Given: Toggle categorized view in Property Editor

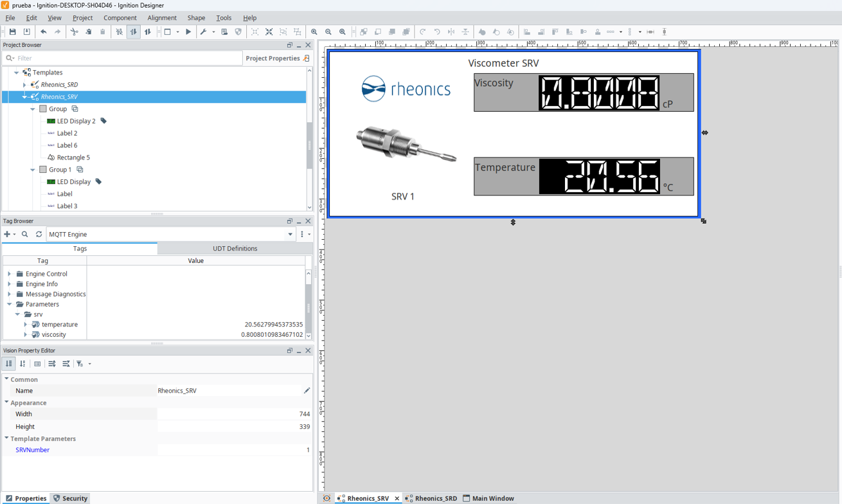Looking at the screenshot, I should [9, 364].
